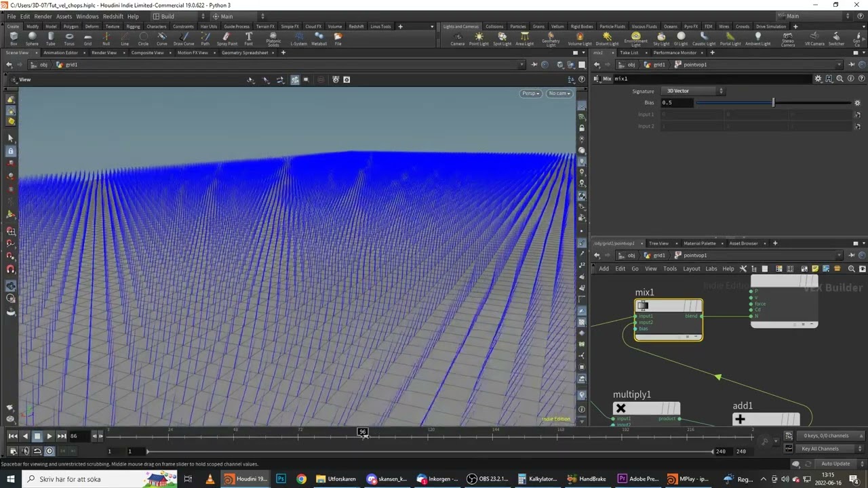The image size is (868, 488).
Task: Click the pointvop1 path in network editor
Action: pyautogui.click(x=691, y=256)
